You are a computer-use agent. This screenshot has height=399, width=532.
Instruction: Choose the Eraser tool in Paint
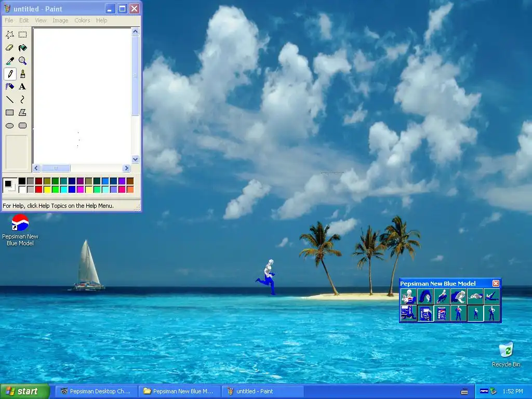point(10,47)
